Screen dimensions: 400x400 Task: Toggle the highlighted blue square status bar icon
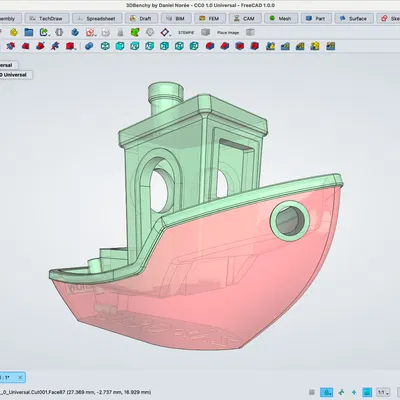[x=367, y=392]
